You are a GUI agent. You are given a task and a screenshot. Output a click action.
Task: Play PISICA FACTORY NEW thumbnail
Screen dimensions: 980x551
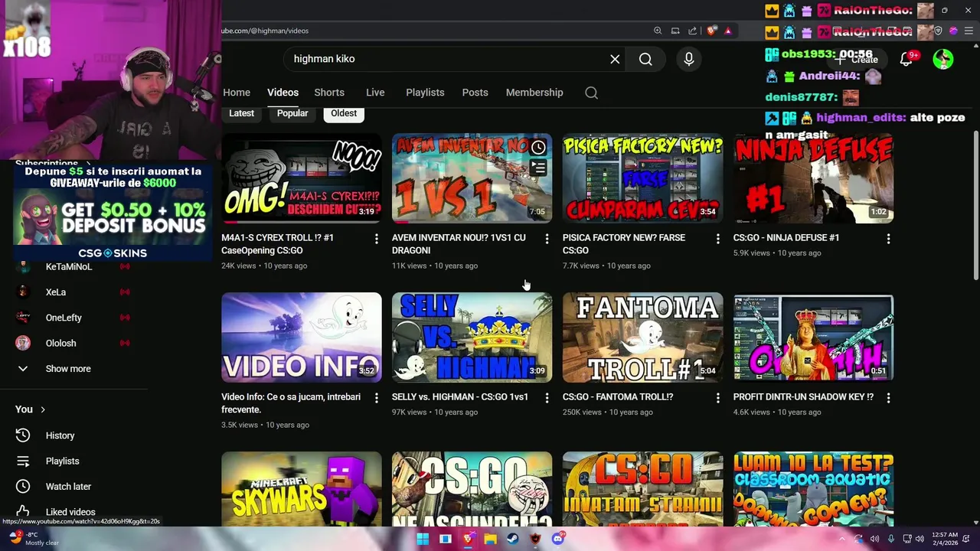(643, 178)
